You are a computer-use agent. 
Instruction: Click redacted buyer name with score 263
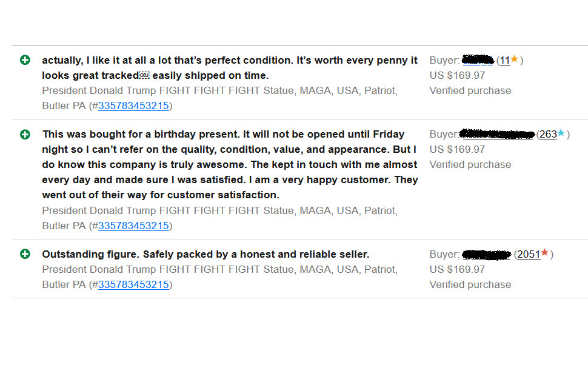click(497, 134)
